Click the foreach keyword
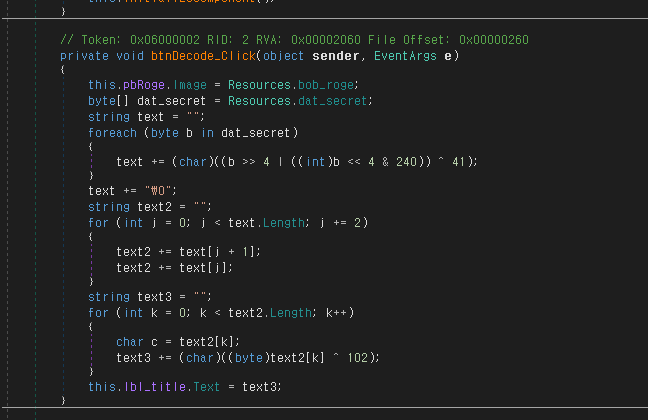The height and width of the screenshot is (420, 648). [x=112, y=133]
